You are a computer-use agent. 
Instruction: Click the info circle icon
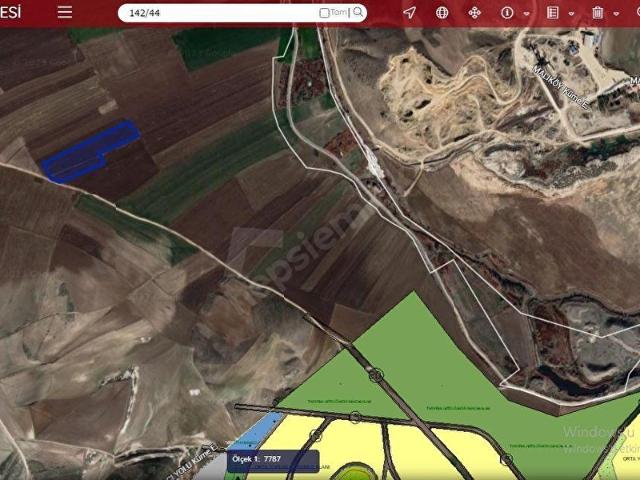(x=507, y=13)
